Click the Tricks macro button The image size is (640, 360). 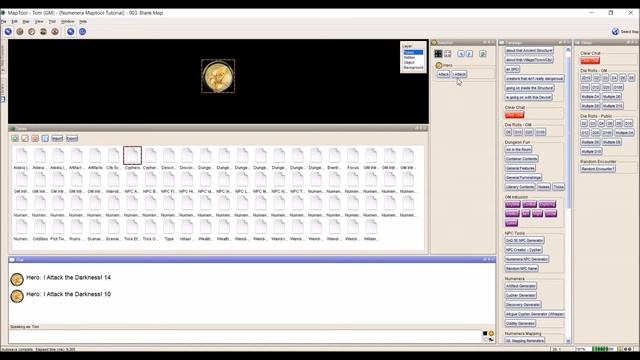point(559,187)
